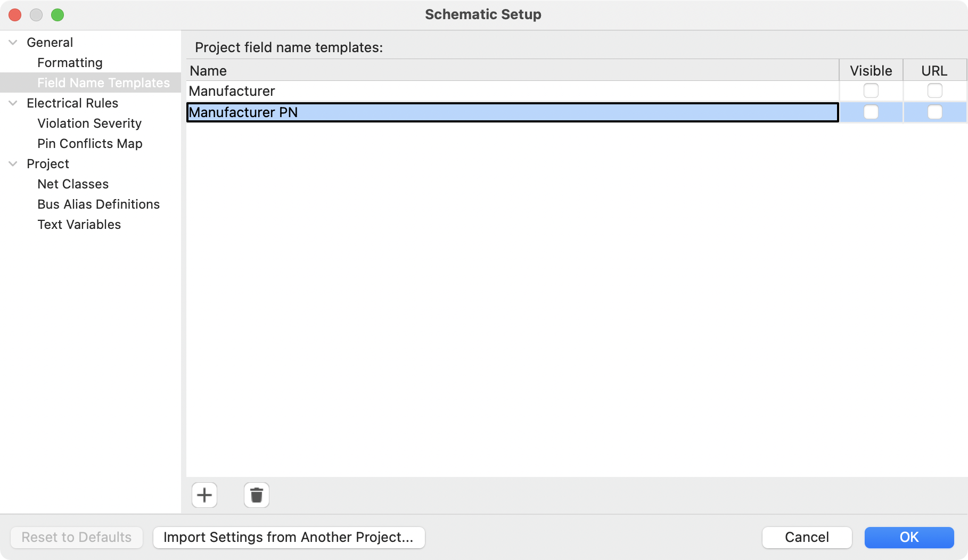The width and height of the screenshot is (968, 560).
Task: Delete the selected field name template
Action: 256,495
